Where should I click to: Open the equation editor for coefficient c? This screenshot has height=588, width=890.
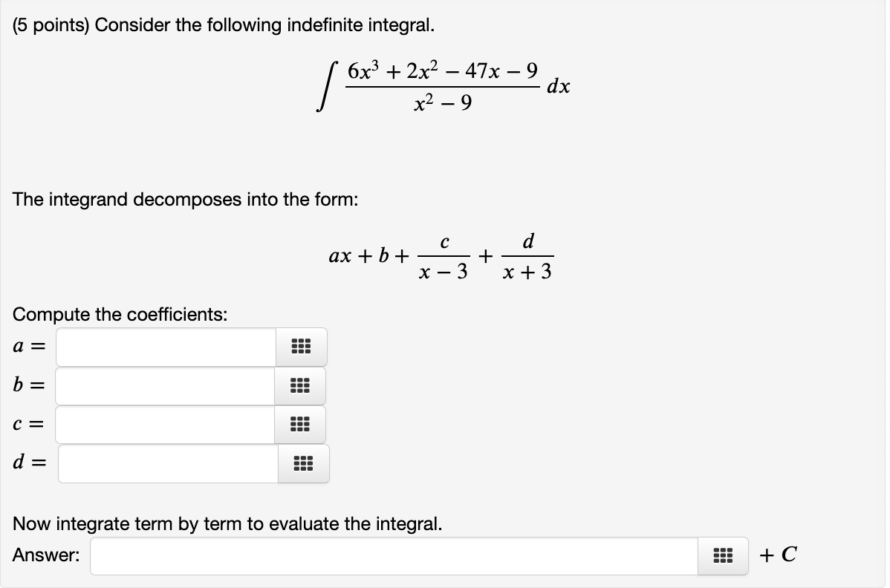pos(300,424)
